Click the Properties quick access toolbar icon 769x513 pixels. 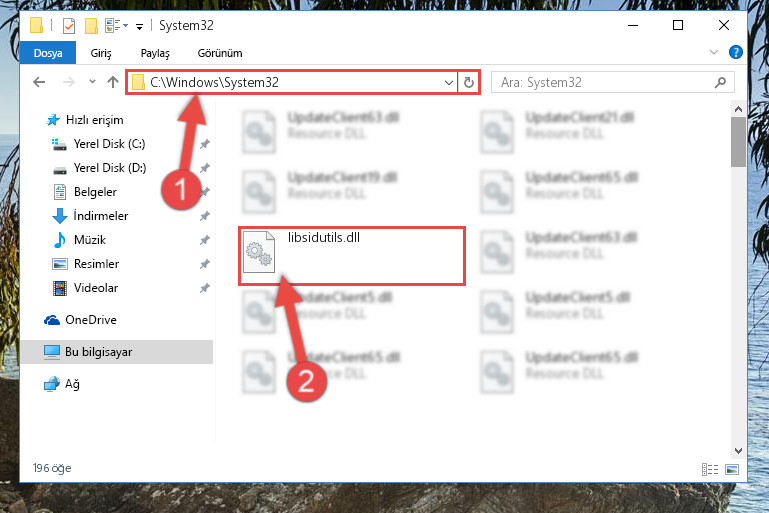69,26
